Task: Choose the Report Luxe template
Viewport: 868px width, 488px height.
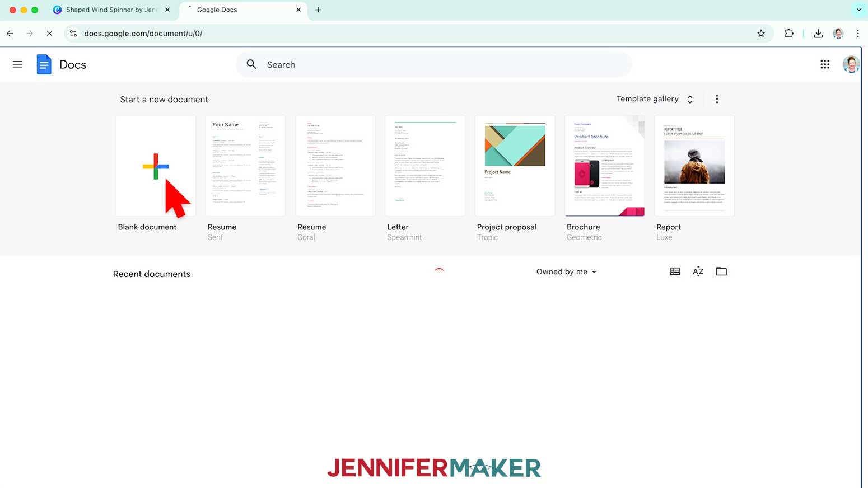Action: (x=694, y=166)
